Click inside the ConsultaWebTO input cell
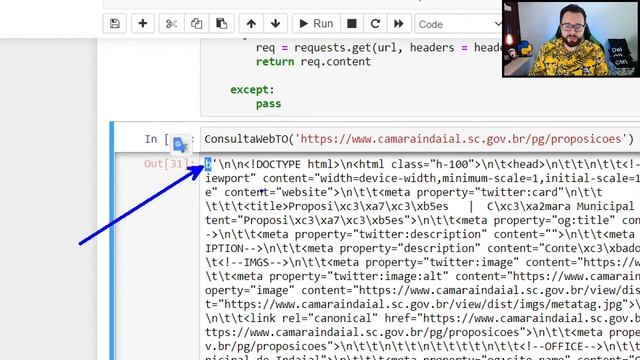Viewport: 640px width, 360px height. (x=420, y=139)
